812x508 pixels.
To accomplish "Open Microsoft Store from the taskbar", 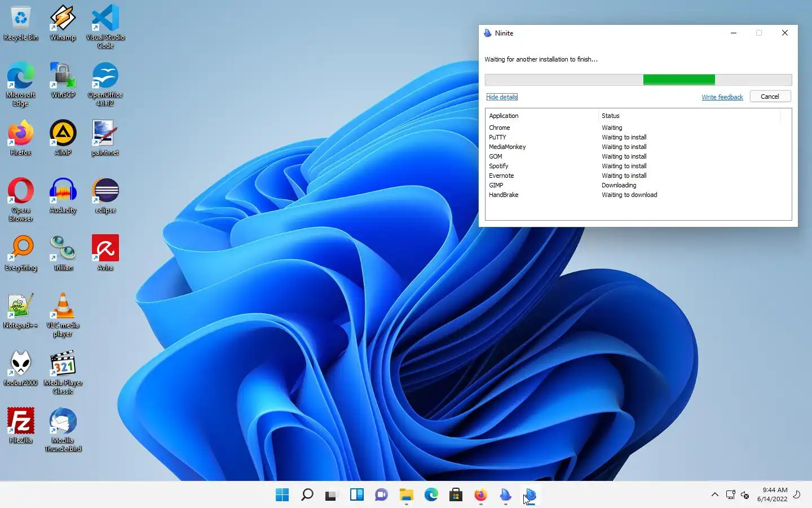I will click(456, 495).
